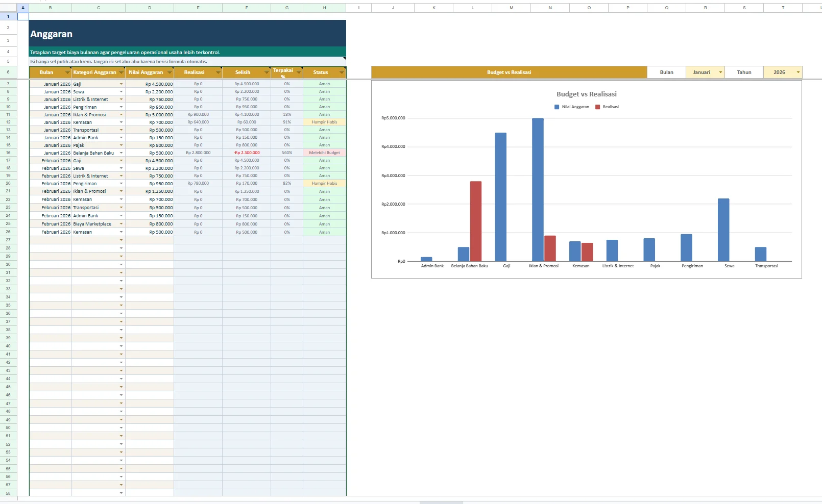Viewport: 822px width, 504px height.
Task: Open the filter icon on the Realisasi header
Action: coord(218,72)
